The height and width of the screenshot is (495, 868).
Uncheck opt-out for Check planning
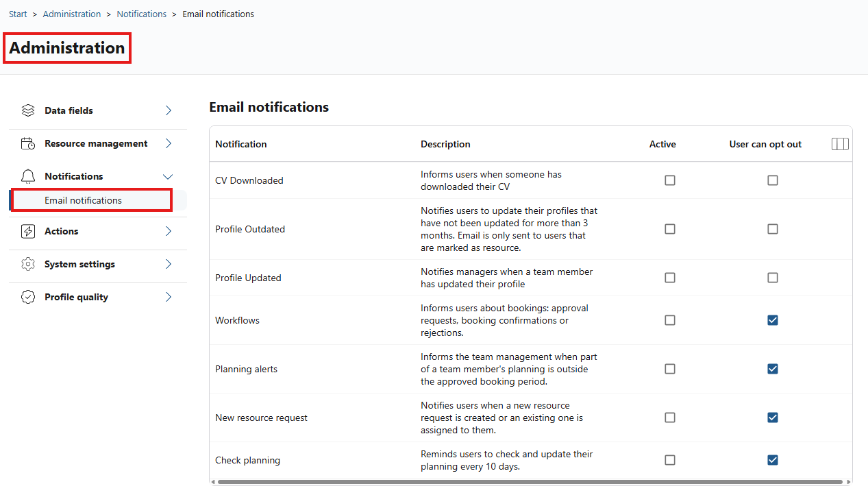pos(773,460)
